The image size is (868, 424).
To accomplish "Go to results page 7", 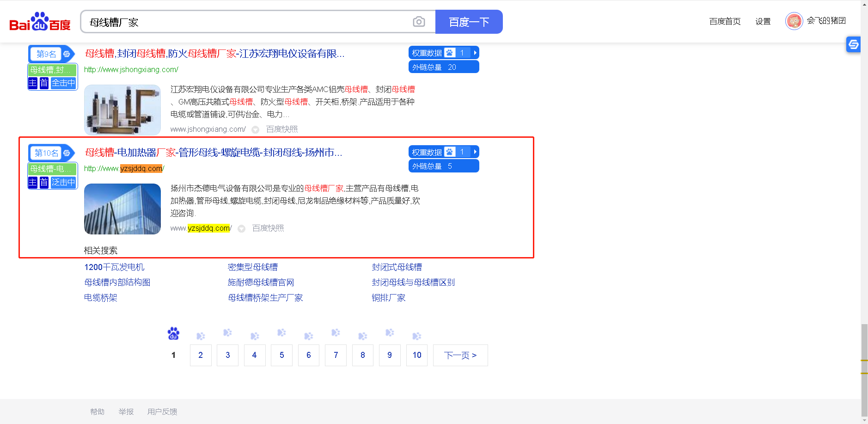I will click(336, 355).
